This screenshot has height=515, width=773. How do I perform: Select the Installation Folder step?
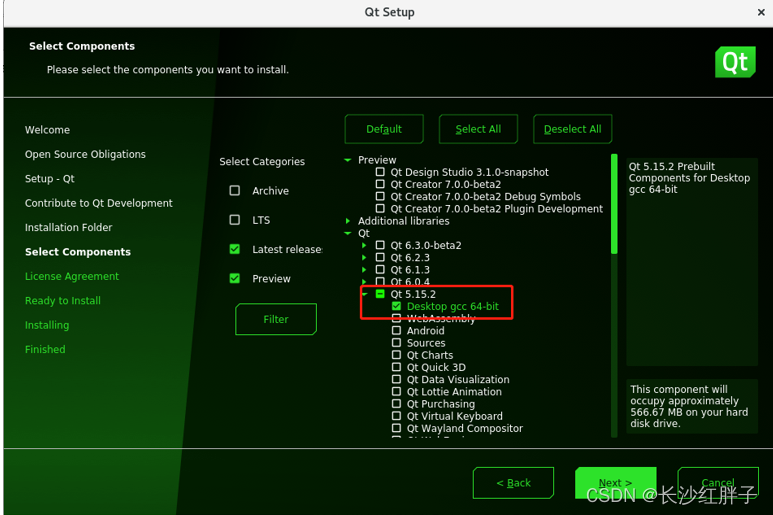69,227
